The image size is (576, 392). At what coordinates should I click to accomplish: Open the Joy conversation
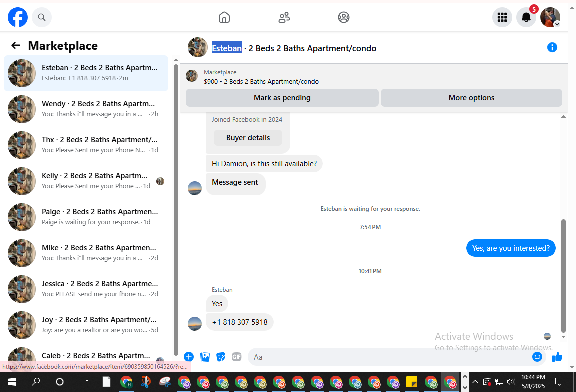pyautogui.click(x=86, y=325)
